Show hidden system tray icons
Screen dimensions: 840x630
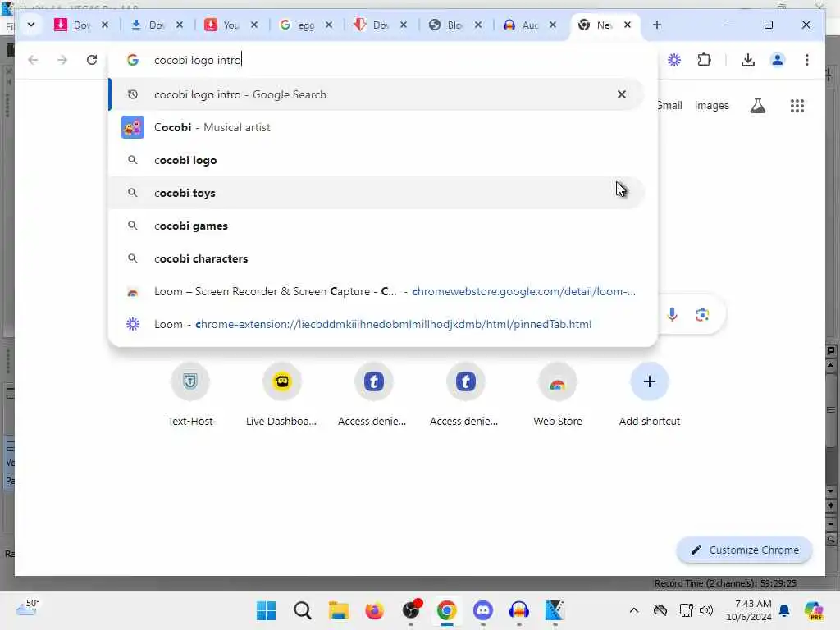[x=634, y=610]
